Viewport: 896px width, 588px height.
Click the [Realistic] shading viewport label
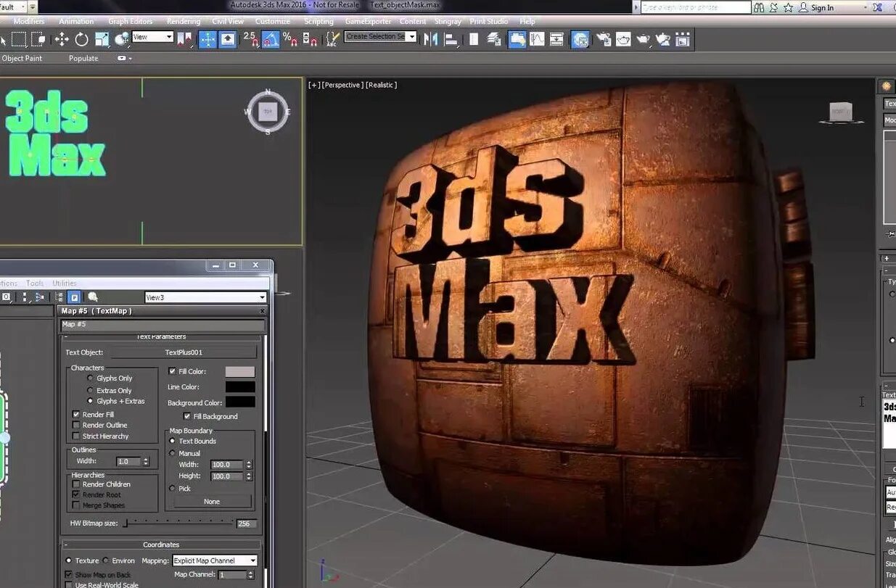(382, 85)
